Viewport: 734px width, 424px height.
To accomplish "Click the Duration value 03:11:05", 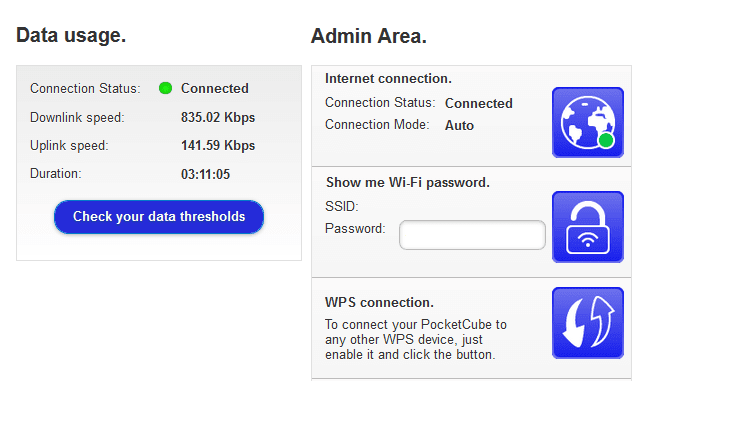I will [206, 174].
